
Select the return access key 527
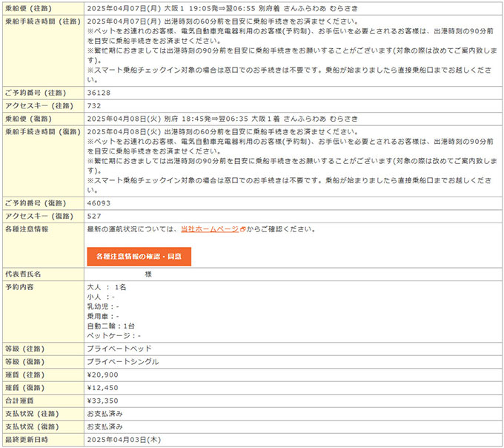(x=93, y=216)
